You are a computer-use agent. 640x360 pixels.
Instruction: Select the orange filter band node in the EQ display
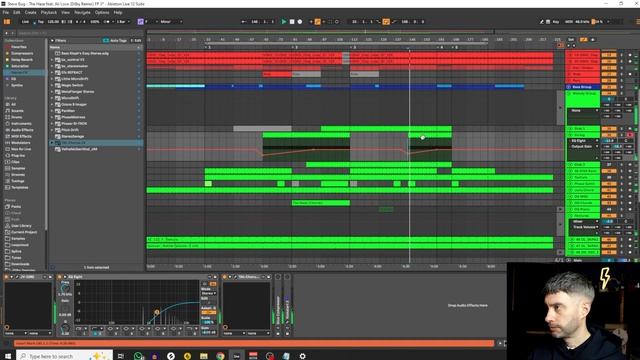157,312
